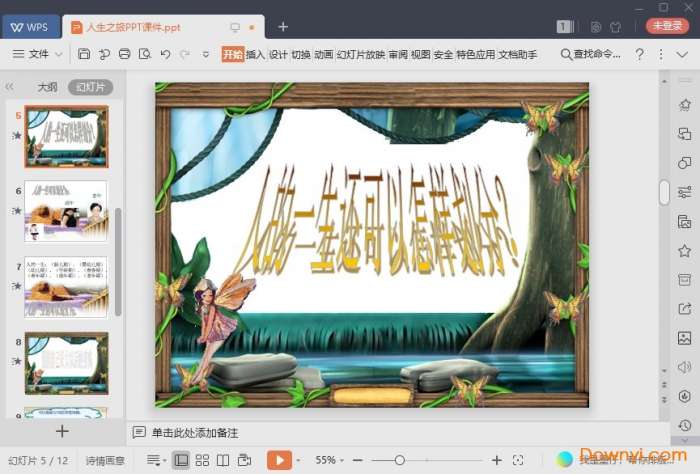Screen dimensions: 700x474
Task: Open the 特色应用 tab
Action: 475,54
